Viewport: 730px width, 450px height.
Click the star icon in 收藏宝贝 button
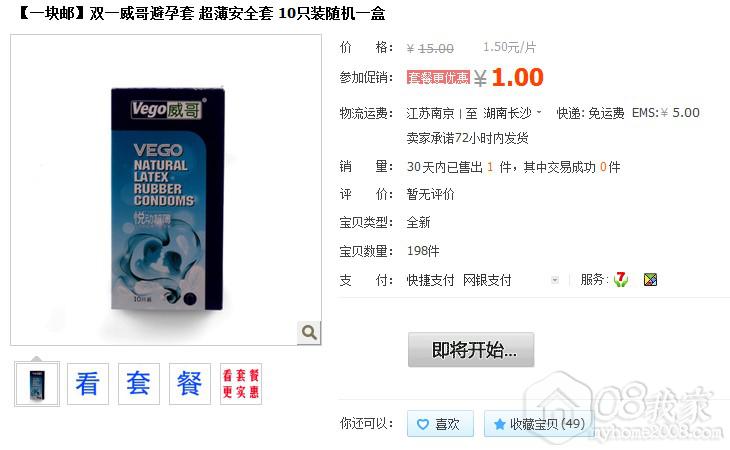point(500,424)
